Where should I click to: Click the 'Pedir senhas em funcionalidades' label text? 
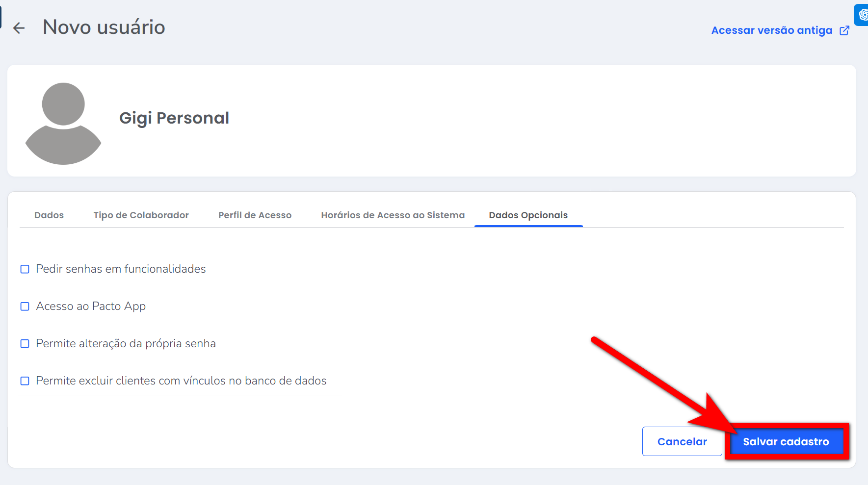tap(121, 269)
